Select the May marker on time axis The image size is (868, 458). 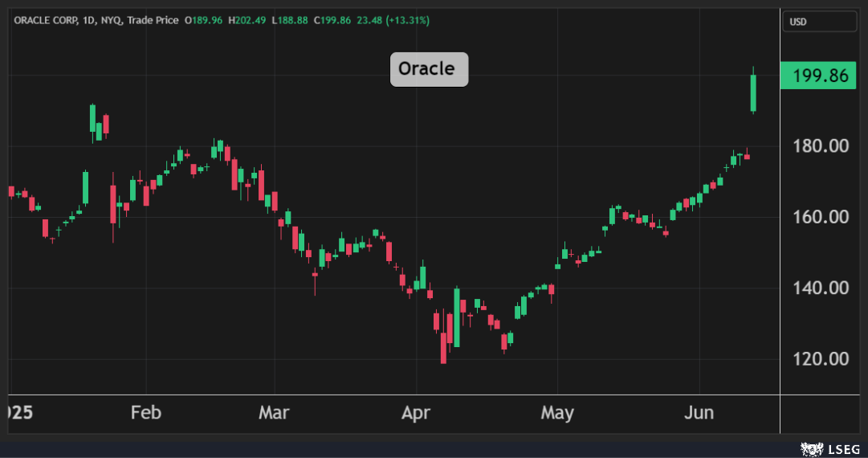557,413
